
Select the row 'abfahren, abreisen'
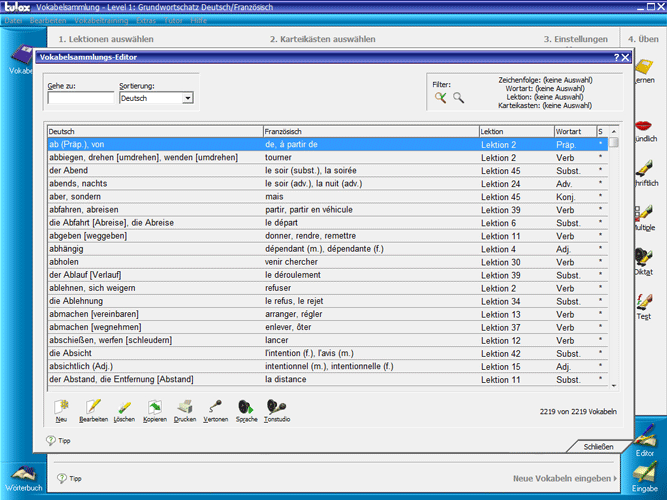click(328, 210)
